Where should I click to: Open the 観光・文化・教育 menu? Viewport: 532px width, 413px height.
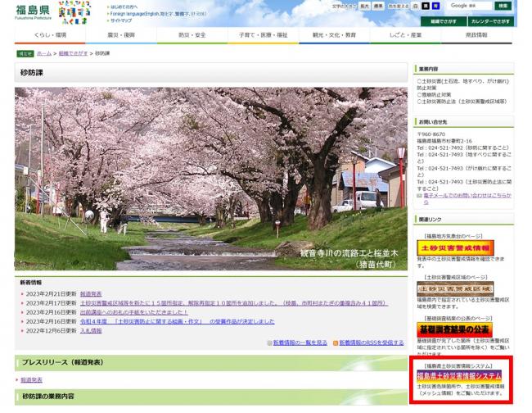coord(334,35)
